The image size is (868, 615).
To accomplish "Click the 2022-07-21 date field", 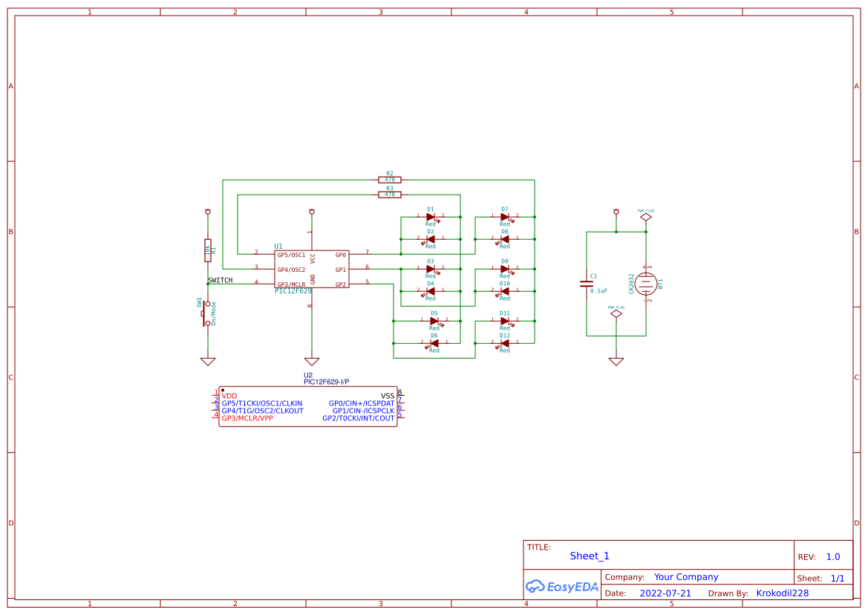I will point(665,593).
